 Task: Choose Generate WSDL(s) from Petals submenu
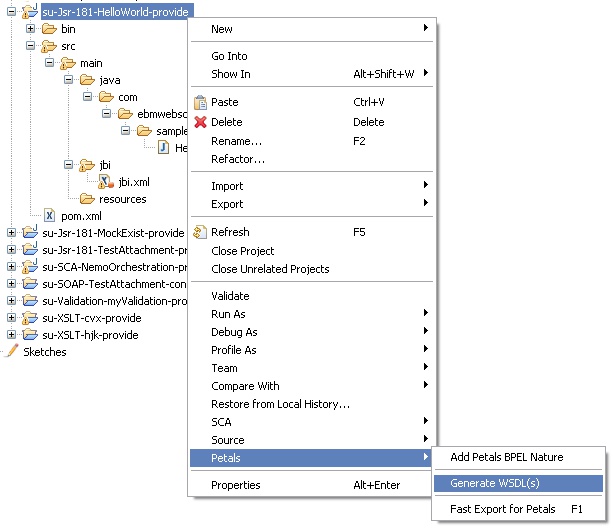(x=496, y=484)
